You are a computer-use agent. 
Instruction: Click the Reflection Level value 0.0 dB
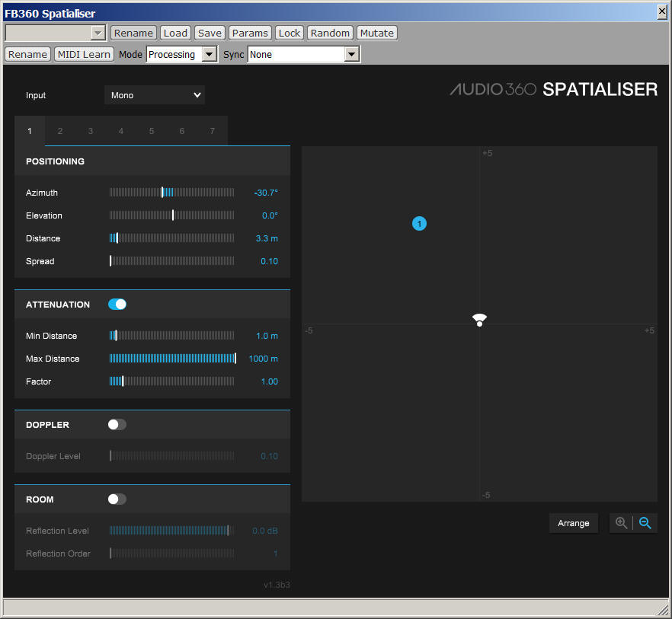(x=265, y=531)
